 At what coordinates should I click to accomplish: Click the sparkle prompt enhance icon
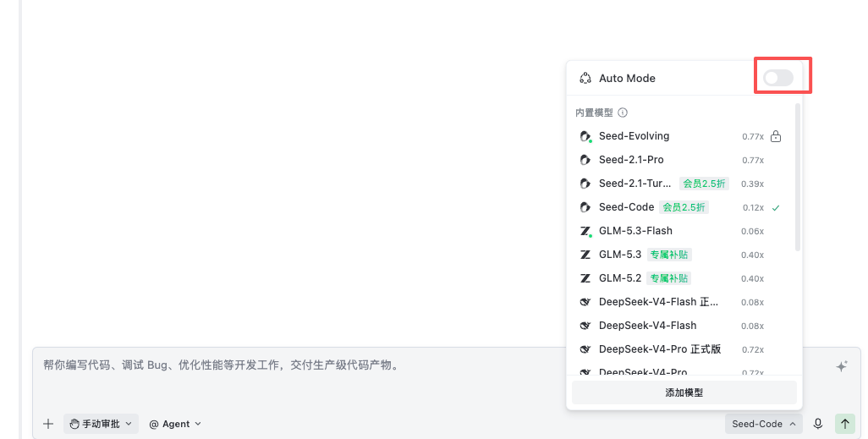pyautogui.click(x=842, y=366)
